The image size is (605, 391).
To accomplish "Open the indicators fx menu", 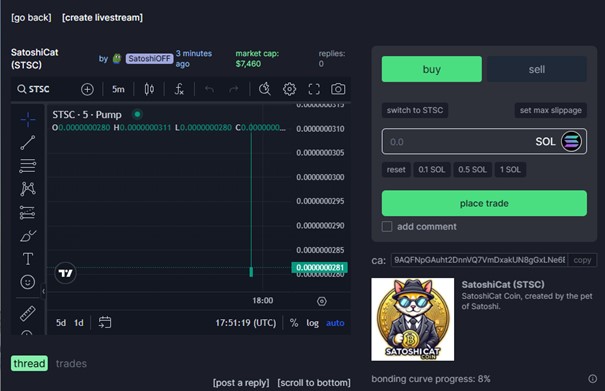I will click(179, 89).
